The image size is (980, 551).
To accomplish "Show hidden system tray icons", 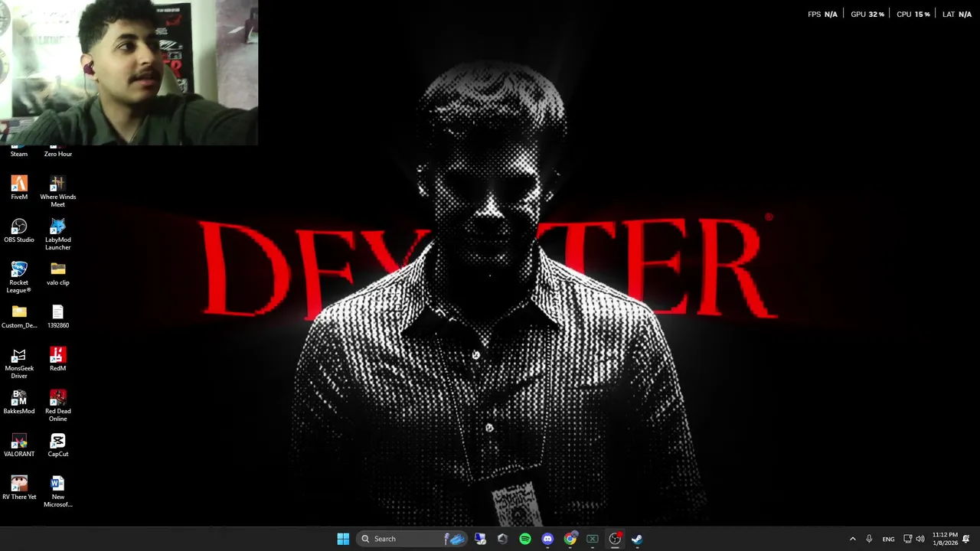I will point(852,539).
